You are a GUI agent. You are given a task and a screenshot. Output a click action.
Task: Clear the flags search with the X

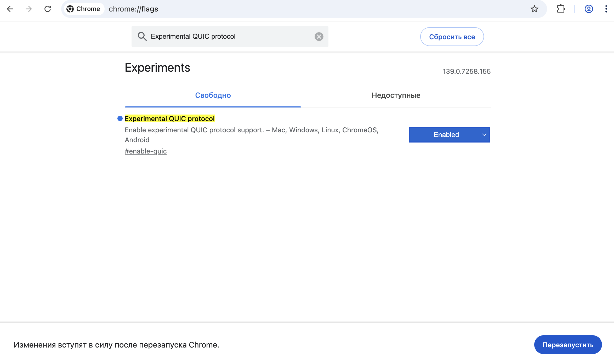click(319, 37)
